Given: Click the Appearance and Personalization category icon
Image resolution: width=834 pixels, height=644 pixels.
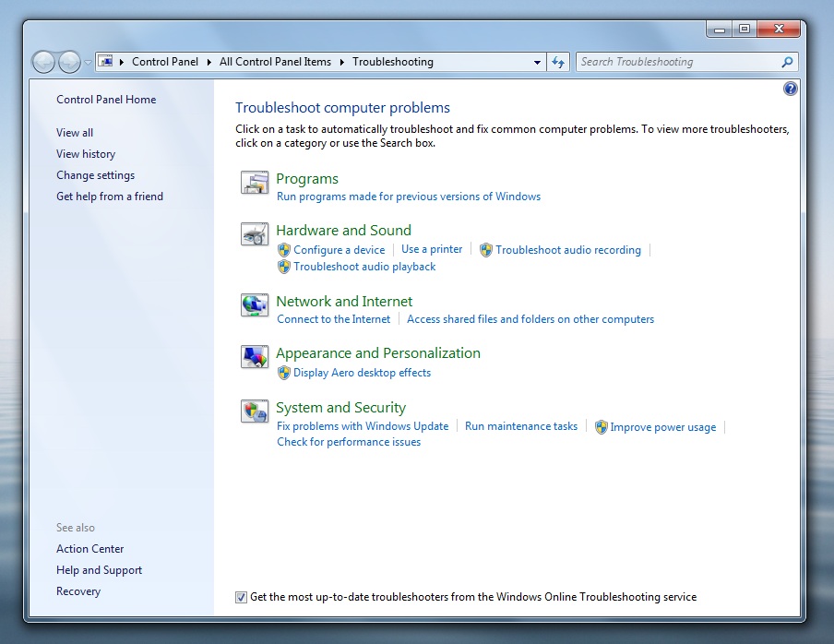Looking at the screenshot, I should click(255, 357).
